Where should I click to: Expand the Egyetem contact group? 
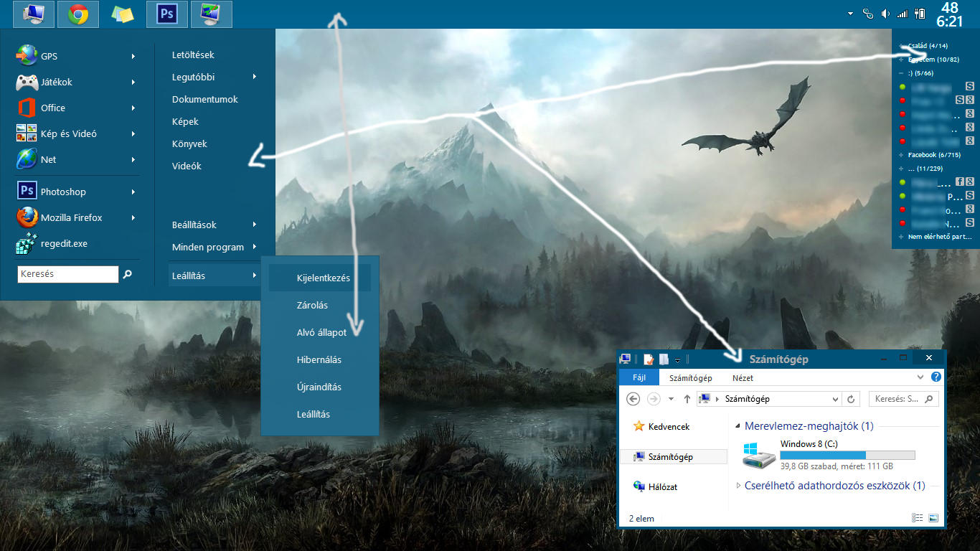(x=901, y=60)
